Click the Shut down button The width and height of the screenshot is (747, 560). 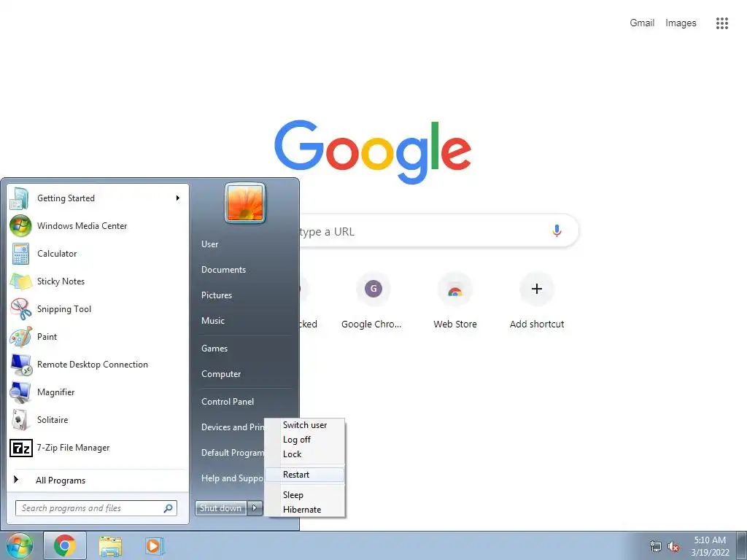click(x=221, y=508)
